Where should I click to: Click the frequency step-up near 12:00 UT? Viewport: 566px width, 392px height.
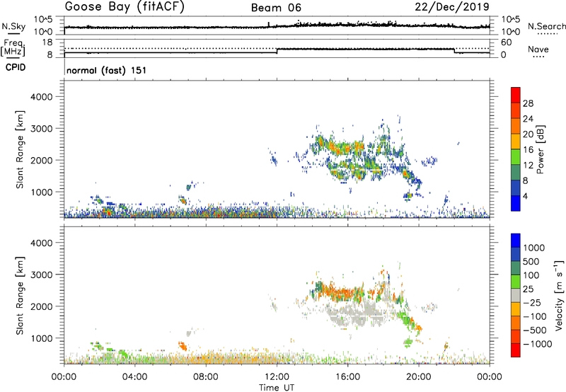[277, 51]
